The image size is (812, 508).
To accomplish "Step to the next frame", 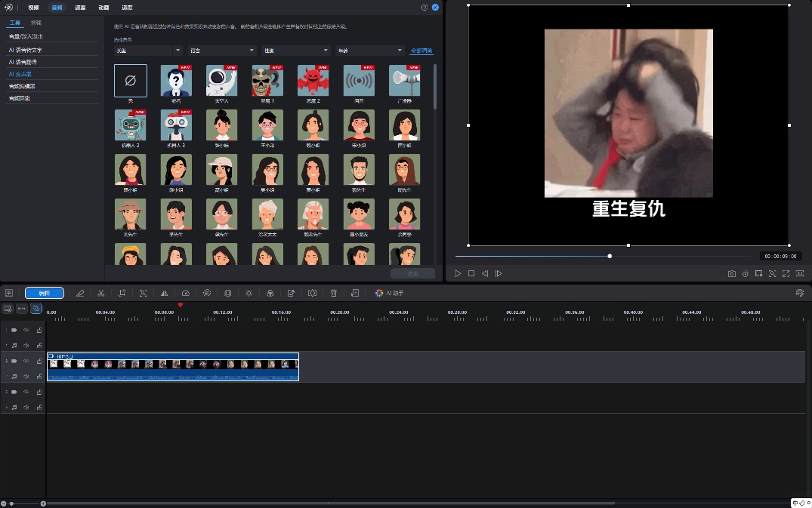I will tap(499, 274).
